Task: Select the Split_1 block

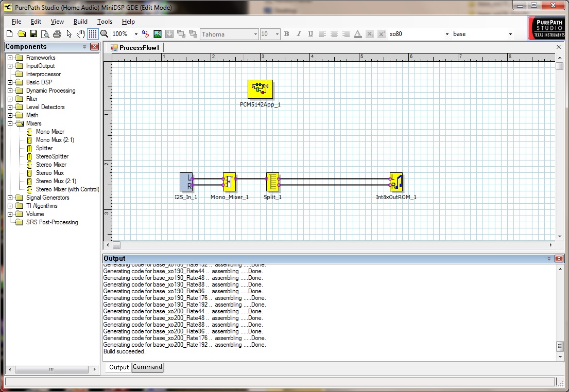Action: [272, 182]
